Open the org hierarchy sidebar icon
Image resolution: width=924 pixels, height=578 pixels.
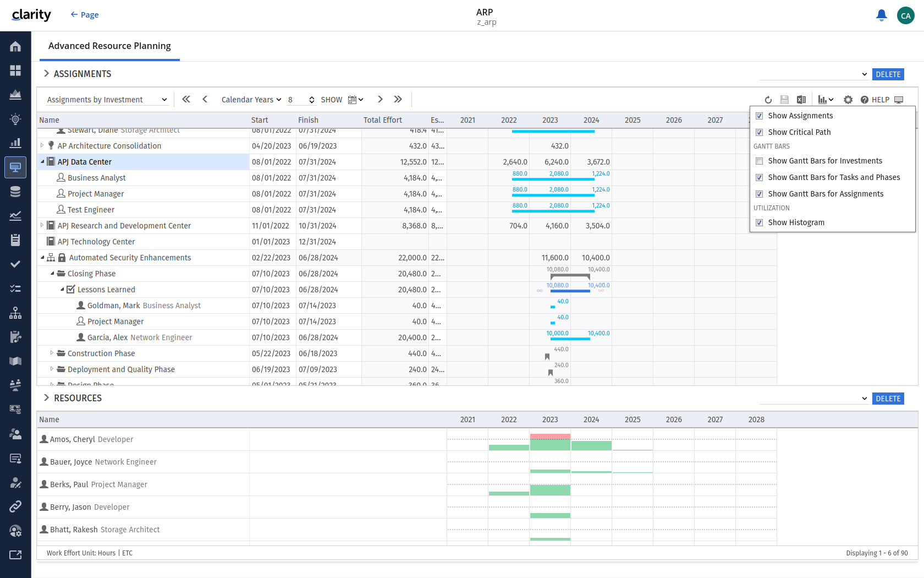15,313
